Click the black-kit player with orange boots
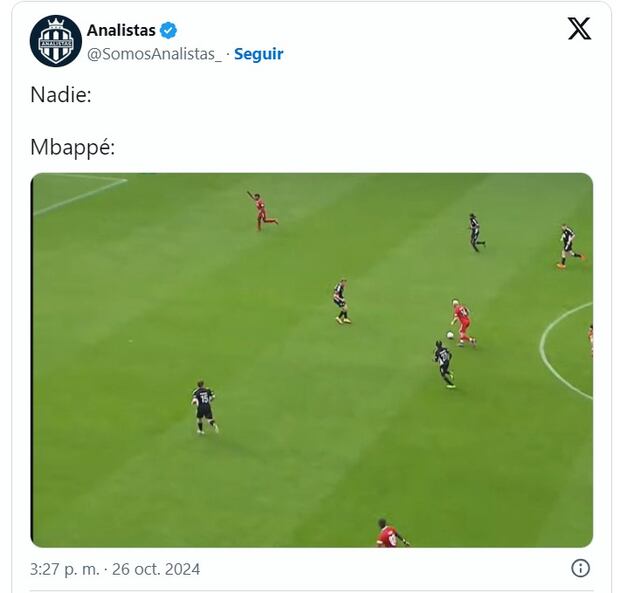The height and width of the screenshot is (593, 620). [569, 246]
